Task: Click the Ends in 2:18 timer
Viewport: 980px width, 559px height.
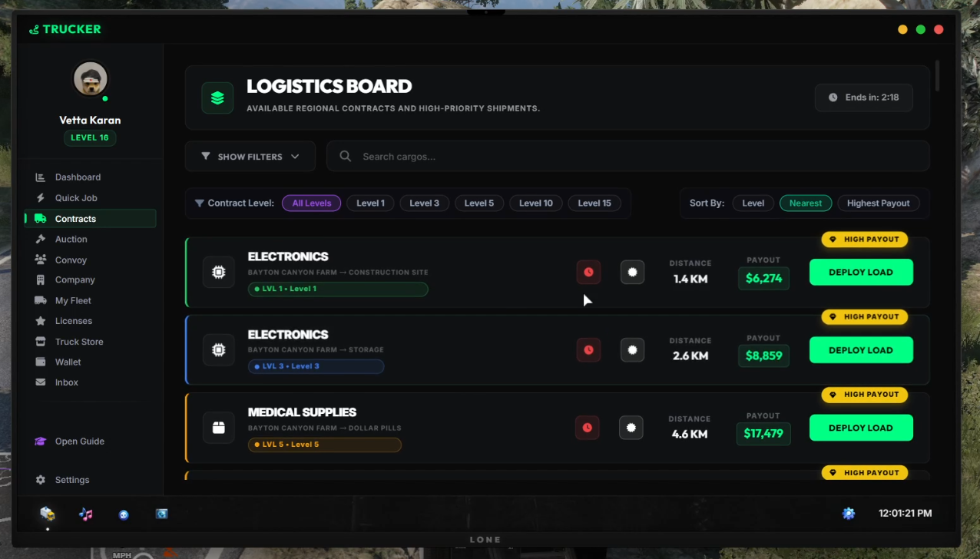Action: click(864, 98)
